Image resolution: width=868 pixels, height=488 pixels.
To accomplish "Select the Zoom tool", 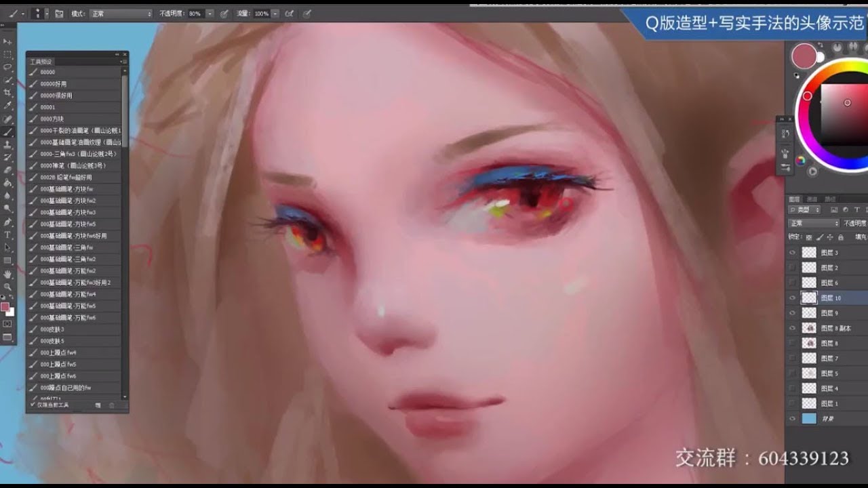I will (x=8, y=287).
